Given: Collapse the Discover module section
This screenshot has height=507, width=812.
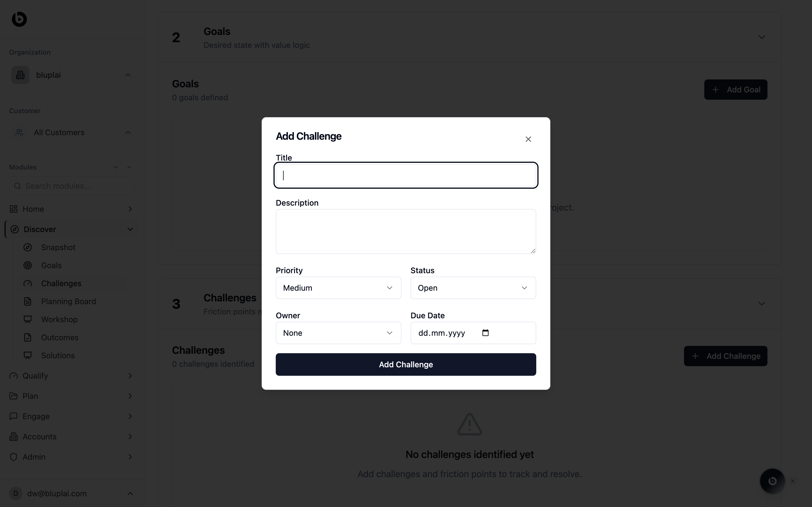Looking at the screenshot, I should click(x=130, y=229).
